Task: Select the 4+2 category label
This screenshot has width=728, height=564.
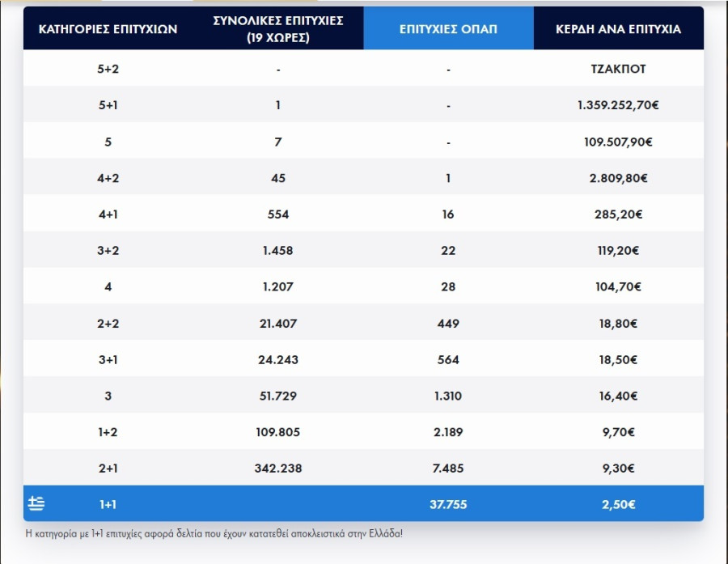Action: (x=108, y=178)
